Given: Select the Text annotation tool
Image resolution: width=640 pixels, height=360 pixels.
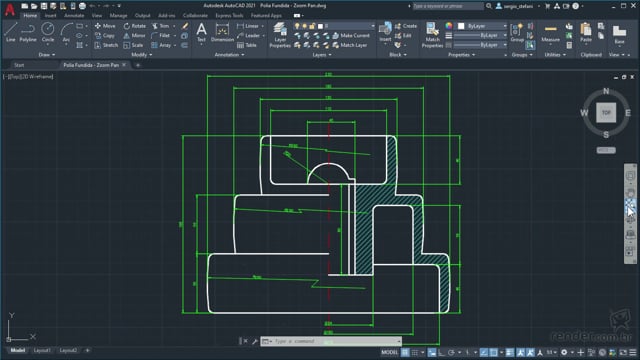Looking at the screenshot, I should click(201, 33).
